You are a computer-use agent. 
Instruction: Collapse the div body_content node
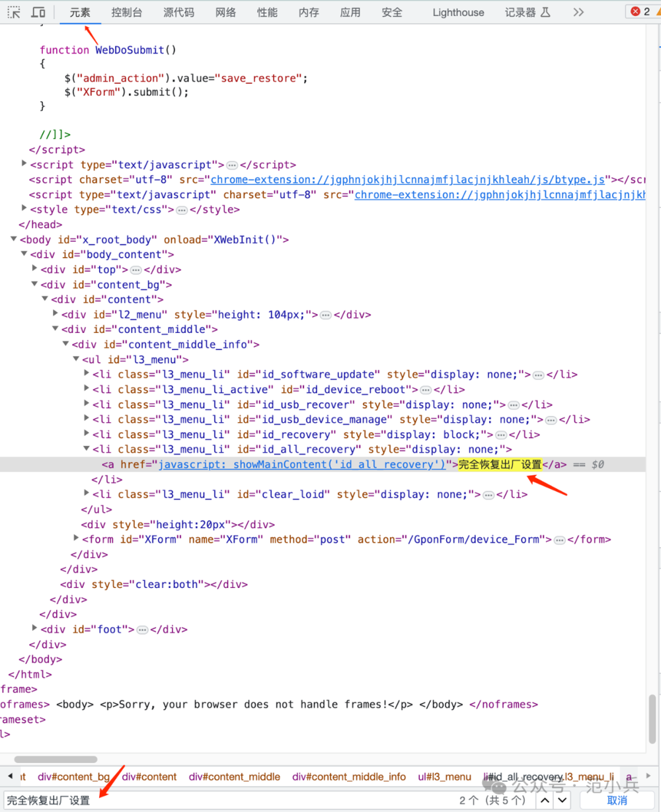coord(24,254)
